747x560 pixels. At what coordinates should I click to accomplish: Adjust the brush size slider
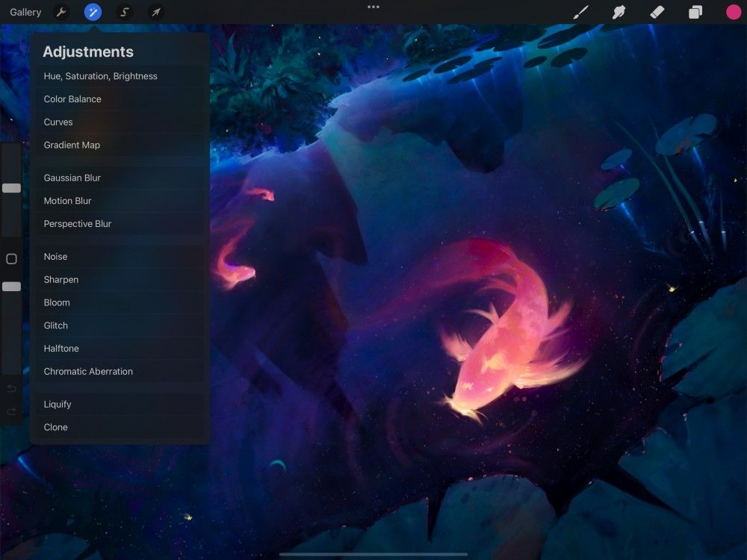point(11,188)
